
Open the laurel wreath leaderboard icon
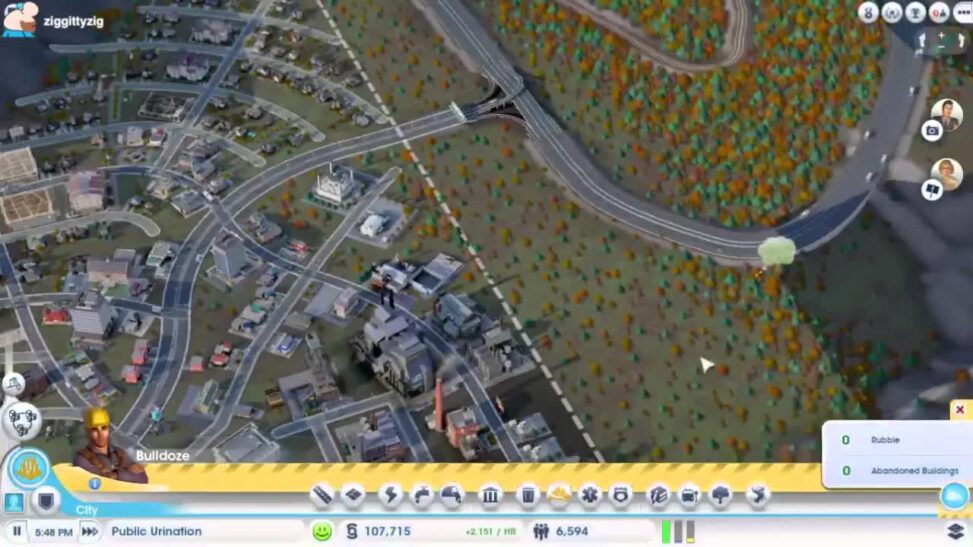[892, 12]
